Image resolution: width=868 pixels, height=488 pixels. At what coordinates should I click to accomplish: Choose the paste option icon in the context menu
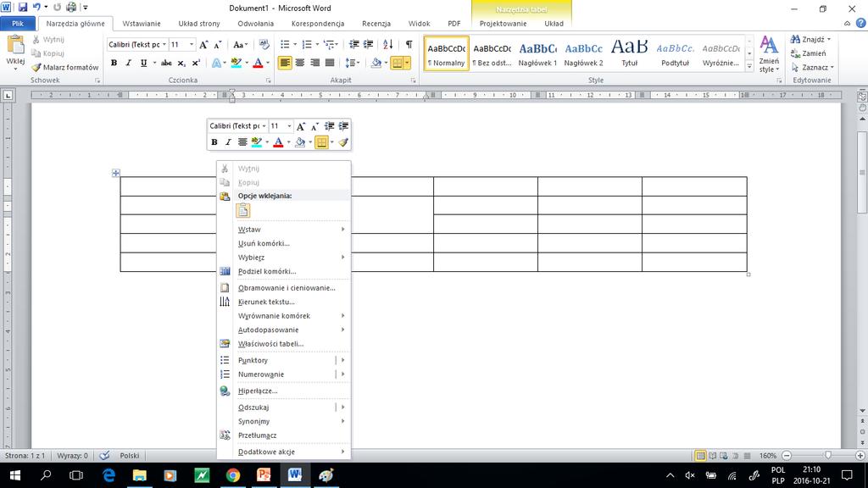[x=243, y=210]
